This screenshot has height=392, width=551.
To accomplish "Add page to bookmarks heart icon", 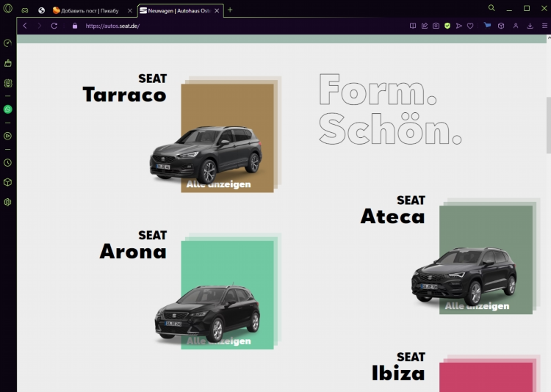I will (x=470, y=26).
